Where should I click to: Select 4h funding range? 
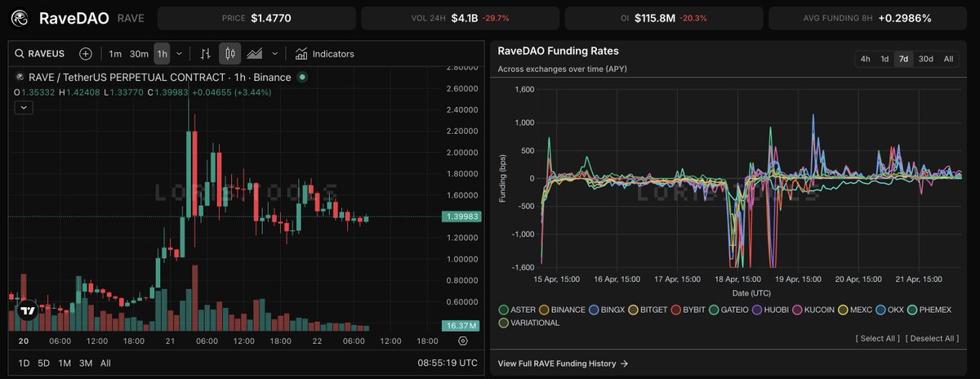pyautogui.click(x=865, y=59)
